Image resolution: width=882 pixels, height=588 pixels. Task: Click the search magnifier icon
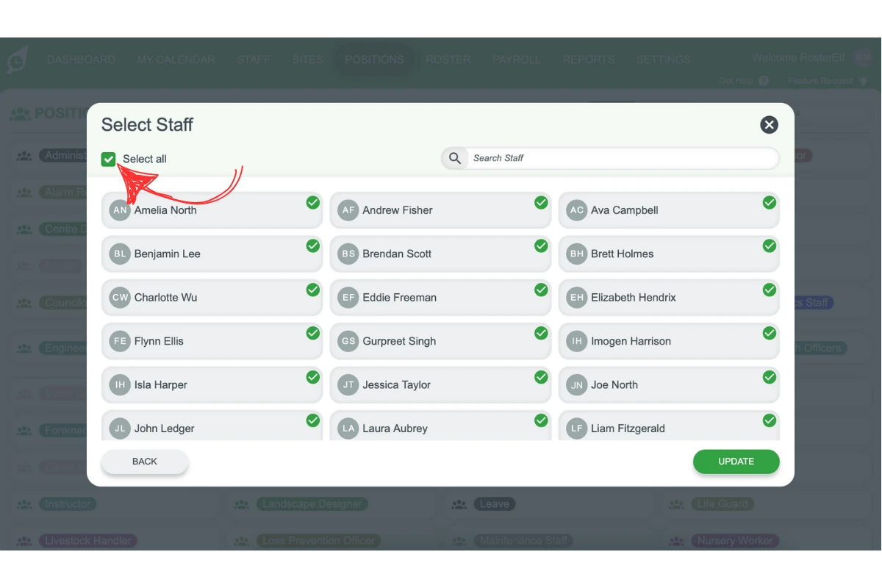tap(455, 158)
